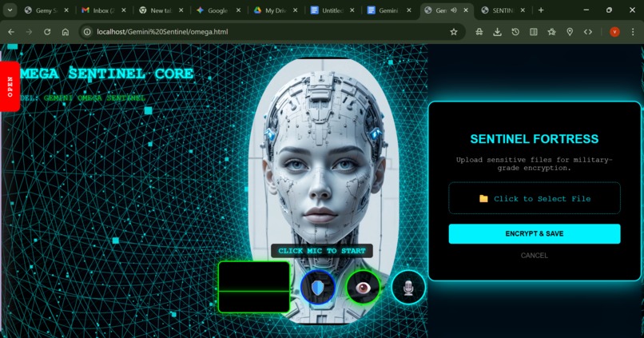Image resolution: width=644 pixels, height=338 pixels.
Task: Click the CLICK MIC TO START label
Action: pos(322,251)
